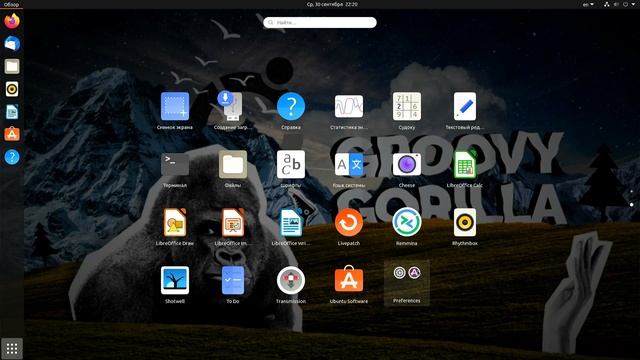
Task: Launch Firefox from the dock
Action: 12,21
